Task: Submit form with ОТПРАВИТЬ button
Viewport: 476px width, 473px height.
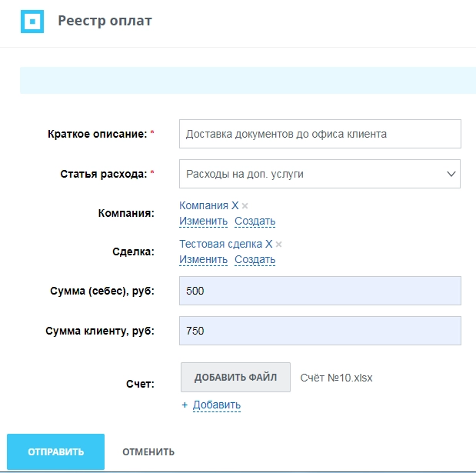Action: tap(55, 451)
